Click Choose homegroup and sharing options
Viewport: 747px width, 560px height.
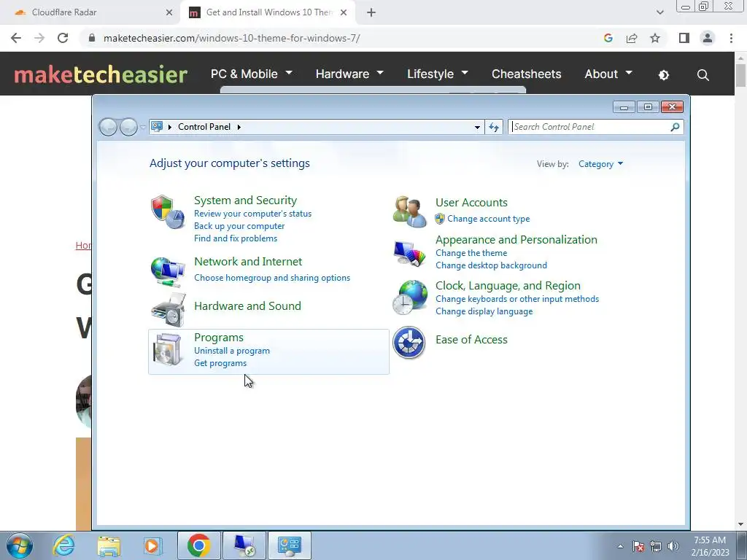pyautogui.click(x=272, y=278)
